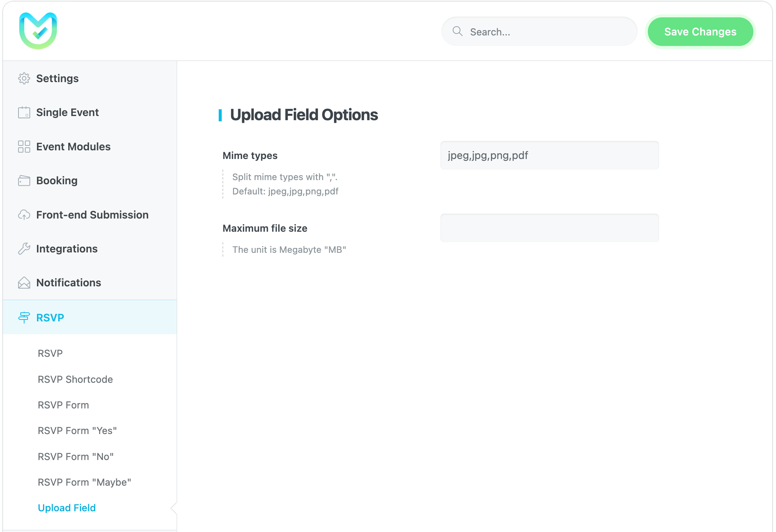
Task: Click the RSVP signpost icon
Action: [24, 317]
